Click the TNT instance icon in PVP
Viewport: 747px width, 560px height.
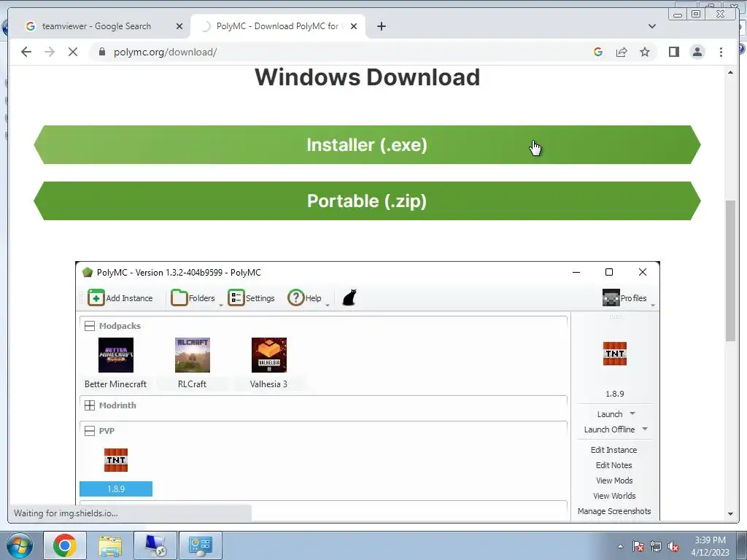pos(116,460)
